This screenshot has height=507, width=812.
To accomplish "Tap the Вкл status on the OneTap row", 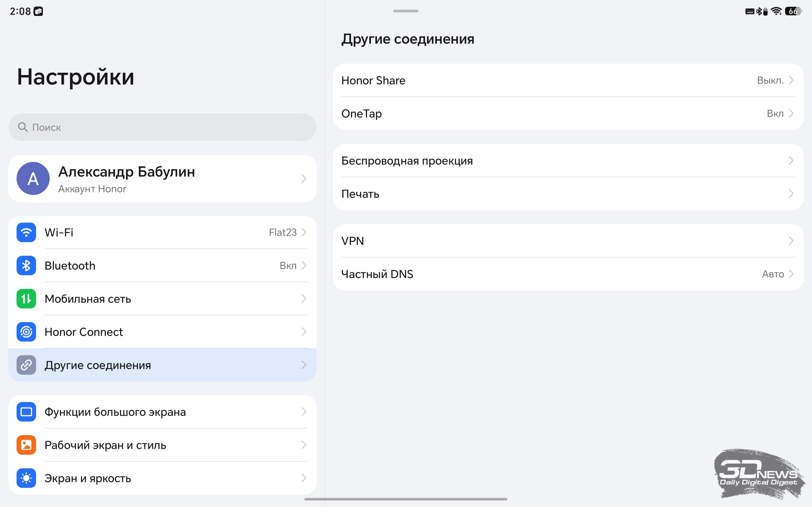I will pyautogui.click(x=775, y=113).
